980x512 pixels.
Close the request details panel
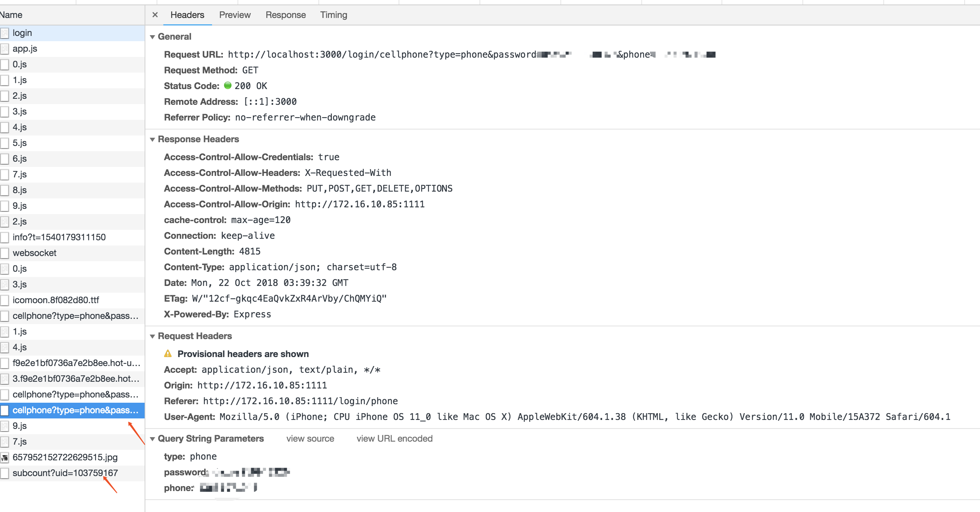point(155,15)
